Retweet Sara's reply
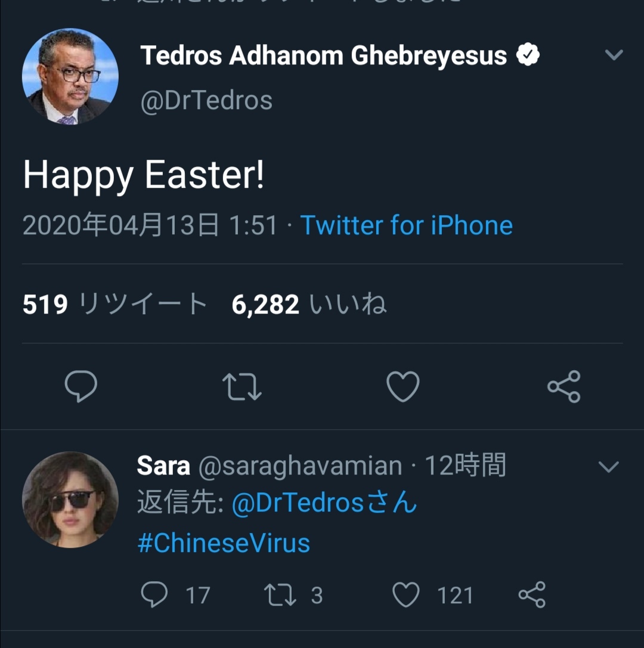This screenshot has height=648, width=644. [280, 595]
